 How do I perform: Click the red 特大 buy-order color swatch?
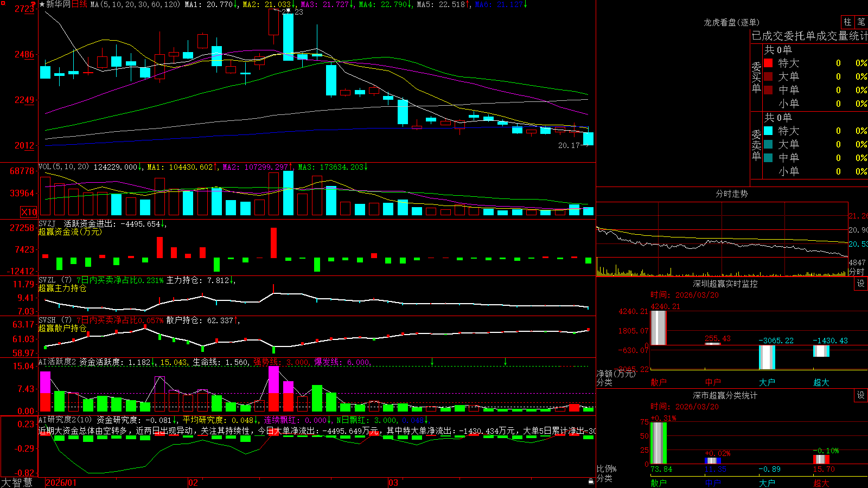coord(768,63)
